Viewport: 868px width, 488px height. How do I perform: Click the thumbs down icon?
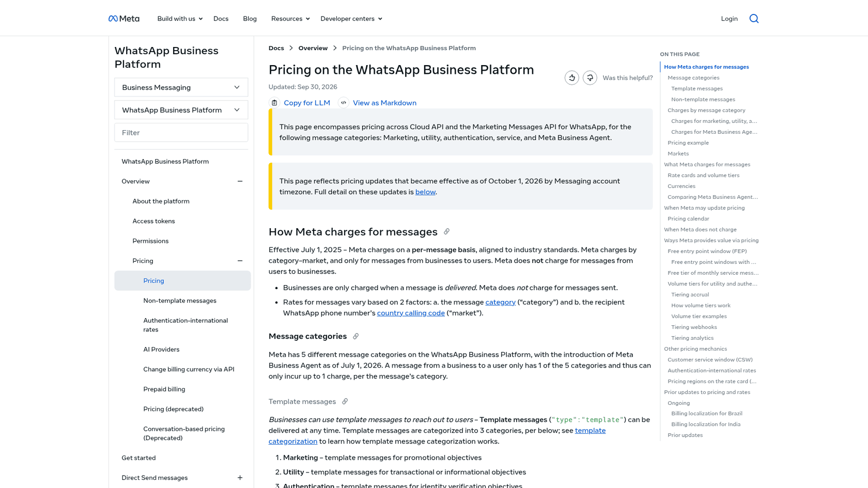(x=590, y=77)
